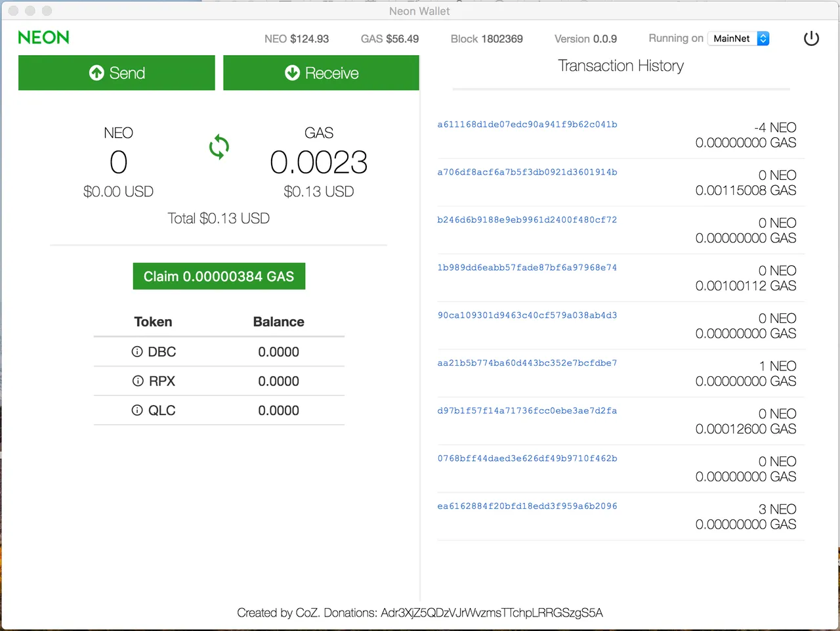Click the Balance column header
This screenshot has height=631, width=840.
(x=279, y=322)
